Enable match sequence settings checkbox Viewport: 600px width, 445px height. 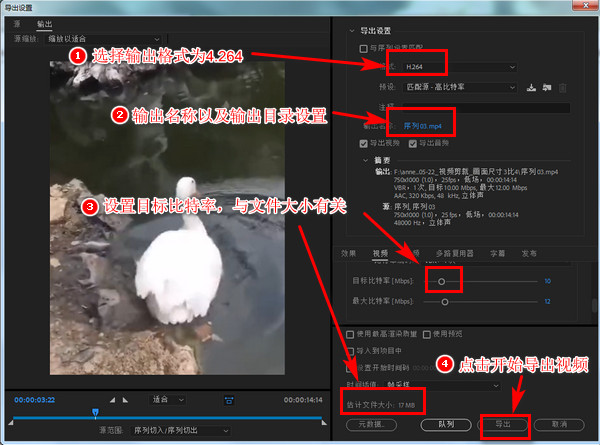(363, 49)
